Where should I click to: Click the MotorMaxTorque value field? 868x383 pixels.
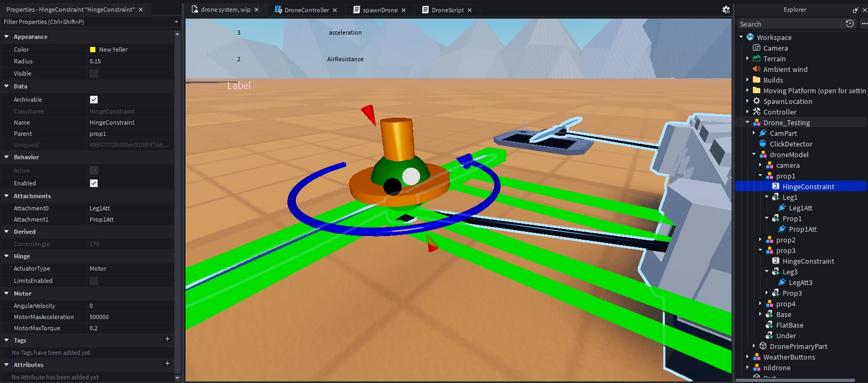tap(130, 328)
